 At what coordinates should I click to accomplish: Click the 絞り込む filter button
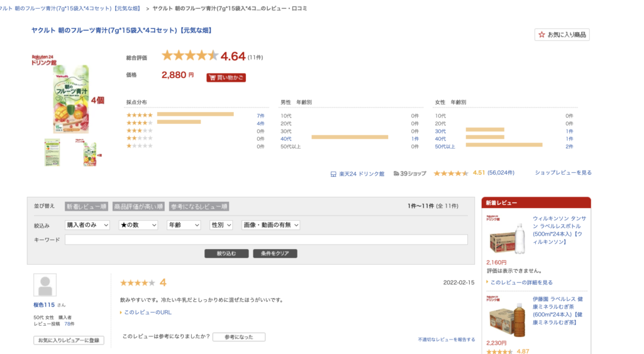coord(226,253)
